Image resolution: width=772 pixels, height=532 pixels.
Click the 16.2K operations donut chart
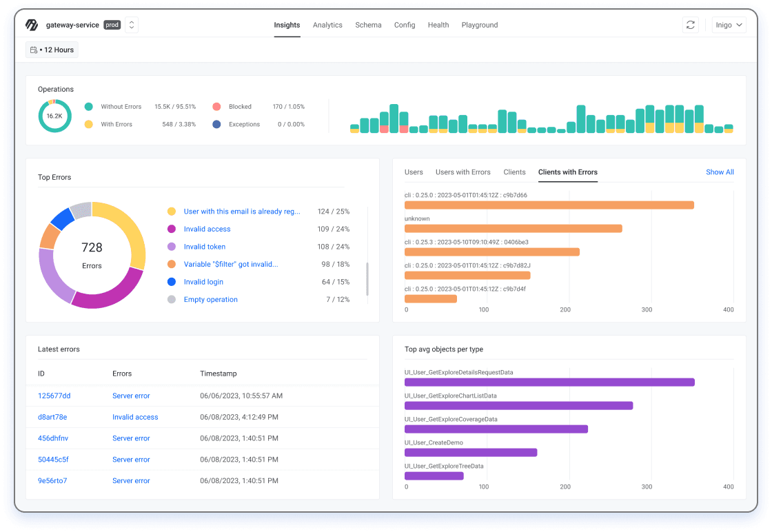coord(54,116)
